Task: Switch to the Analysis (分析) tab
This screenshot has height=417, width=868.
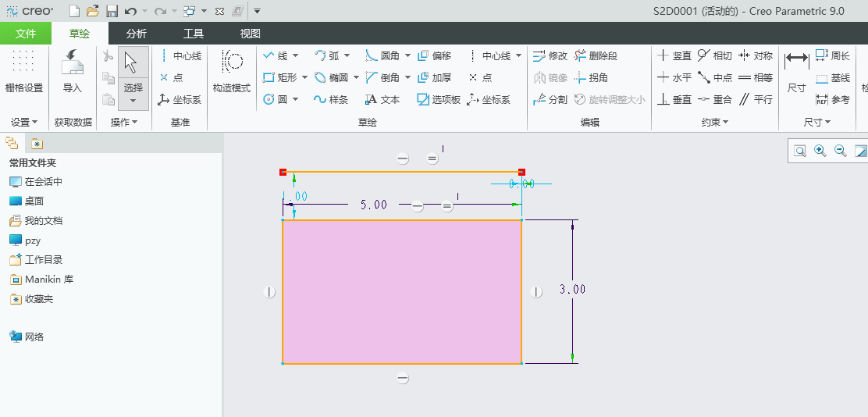Action: [x=137, y=34]
